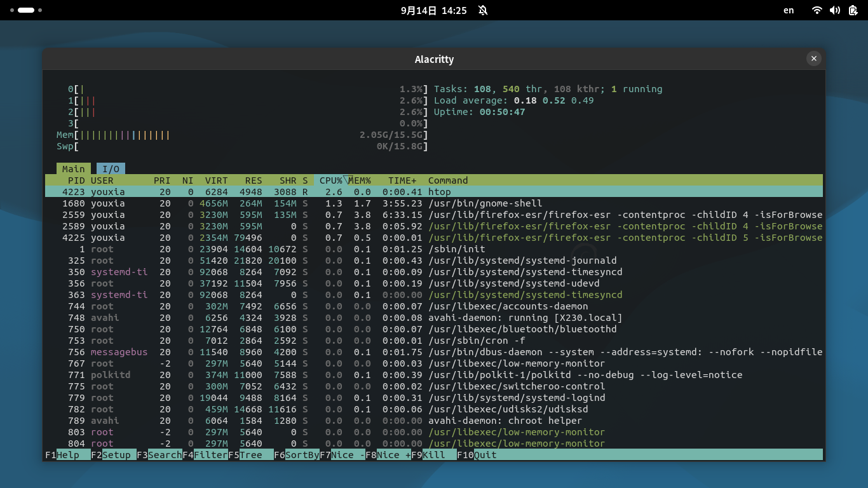Select the udisksd process row

(434, 409)
